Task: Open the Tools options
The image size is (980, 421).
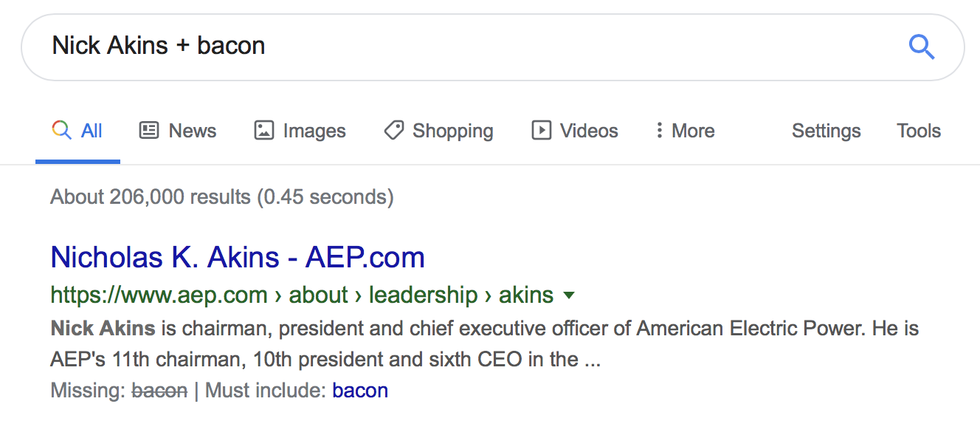Action: 919,131
